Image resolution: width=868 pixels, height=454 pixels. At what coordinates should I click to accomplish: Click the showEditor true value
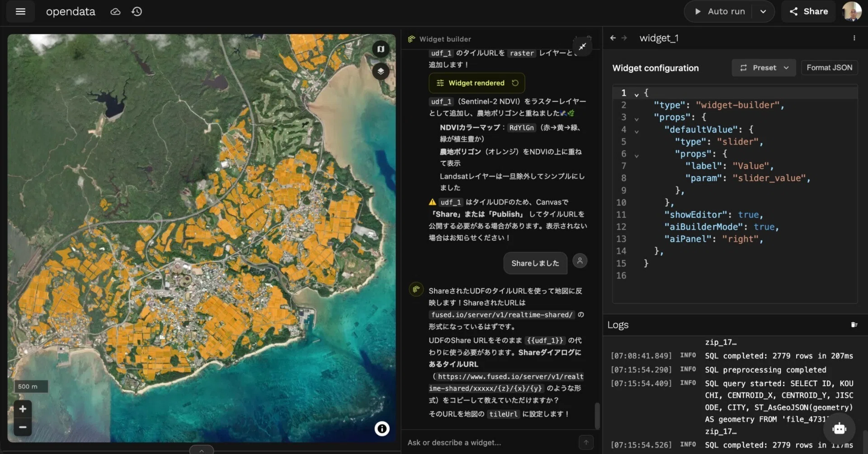[x=748, y=215]
